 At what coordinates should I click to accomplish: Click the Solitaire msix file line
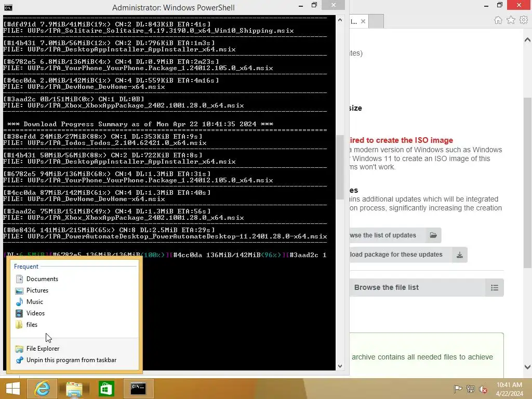[x=148, y=31]
